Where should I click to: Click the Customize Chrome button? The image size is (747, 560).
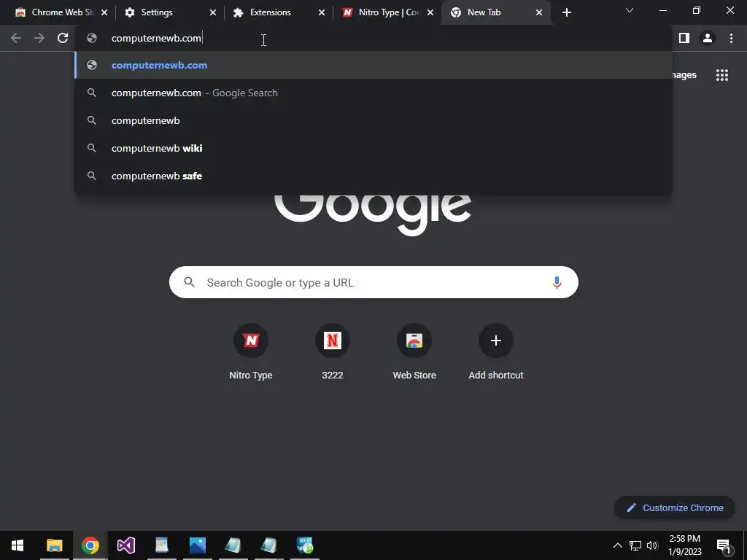tap(675, 507)
